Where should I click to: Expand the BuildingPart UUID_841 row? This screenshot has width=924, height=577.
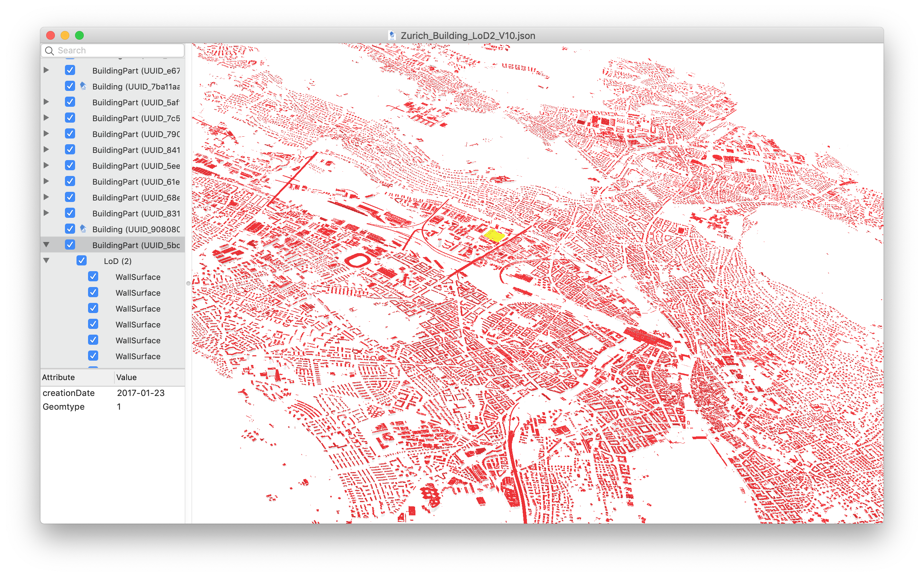tap(46, 150)
